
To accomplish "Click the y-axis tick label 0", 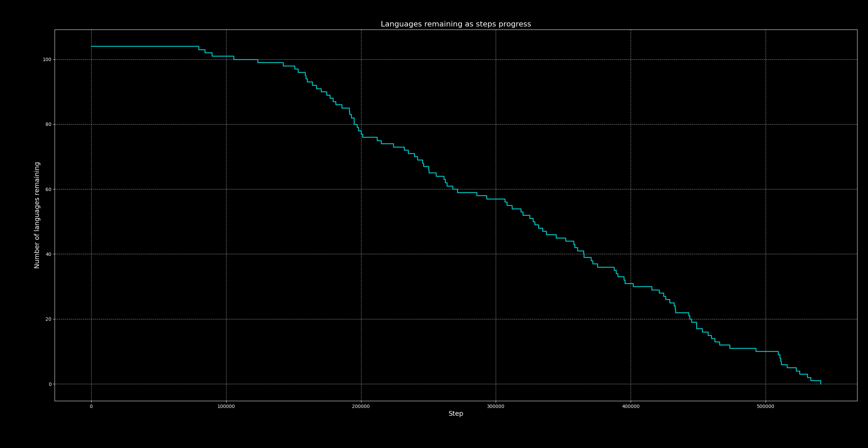I will pyautogui.click(x=50, y=384).
